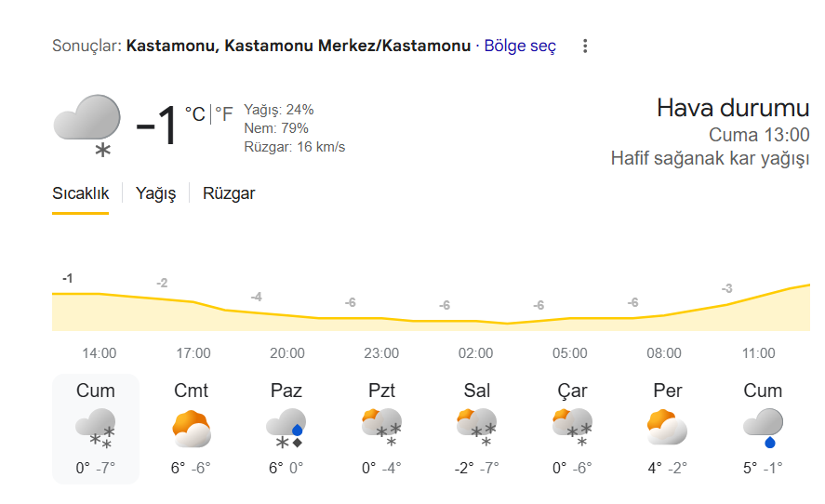Open the Yağış precipitation tab
Viewport: 825px width, 504px height.
coord(155,193)
